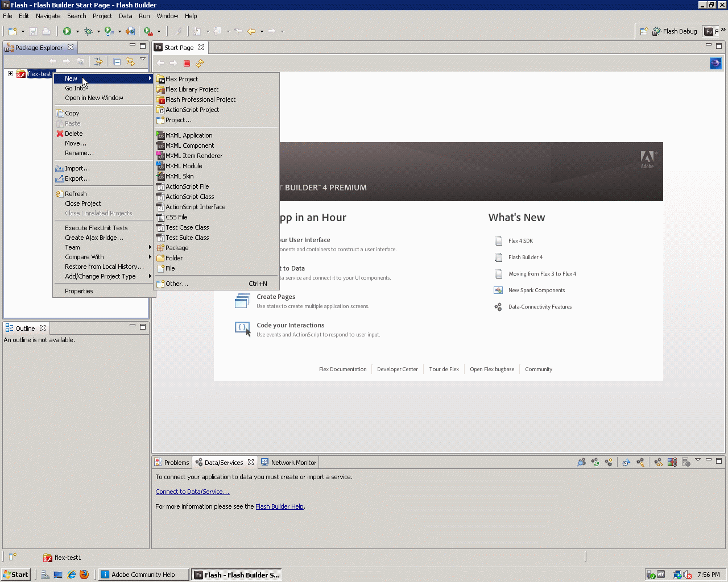Switch to the Flash Debug perspective
The height and width of the screenshot is (582, 728).
point(675,31)
